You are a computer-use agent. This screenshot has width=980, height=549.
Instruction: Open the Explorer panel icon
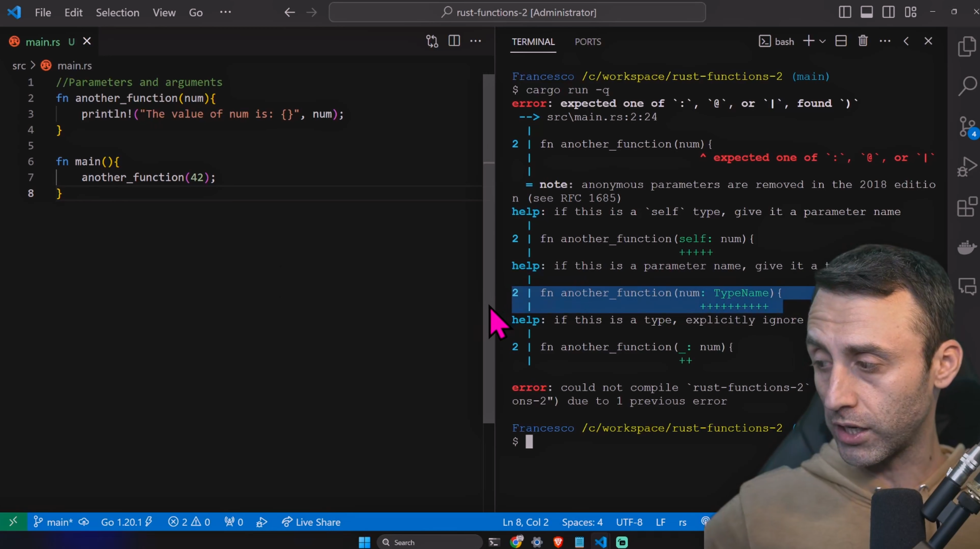967,46
